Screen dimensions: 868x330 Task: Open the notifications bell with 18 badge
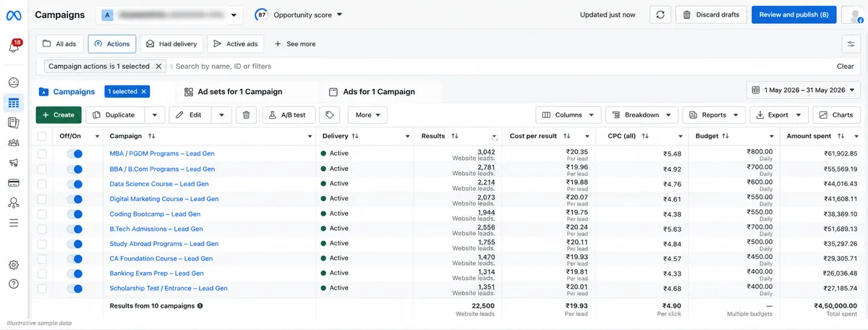click(x=14, y=46)
